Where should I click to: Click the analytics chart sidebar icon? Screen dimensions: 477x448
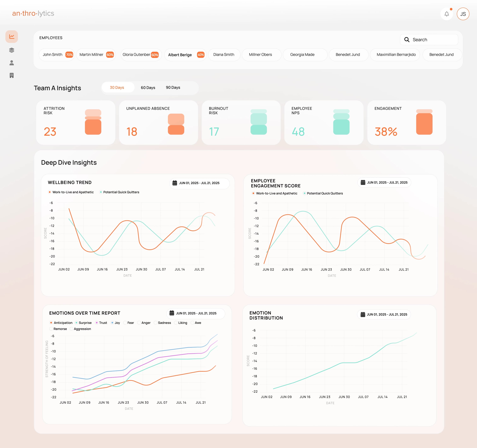12,36
